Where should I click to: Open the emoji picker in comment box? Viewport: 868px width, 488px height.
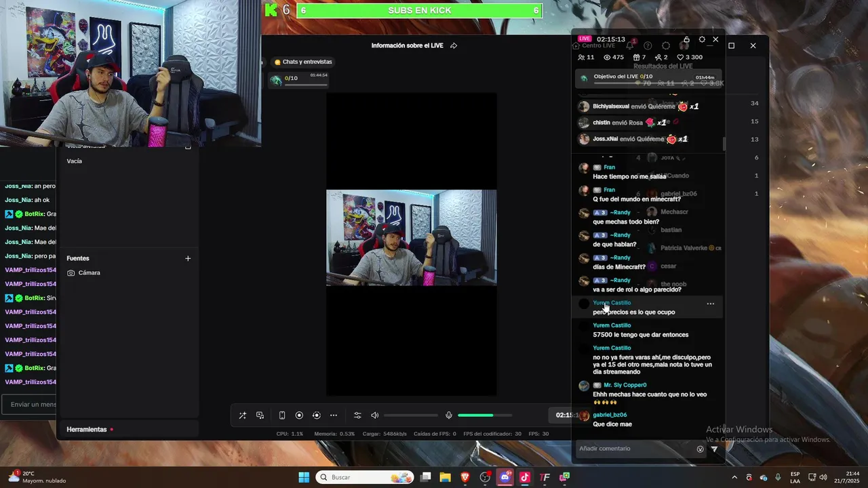coord(700,449)
